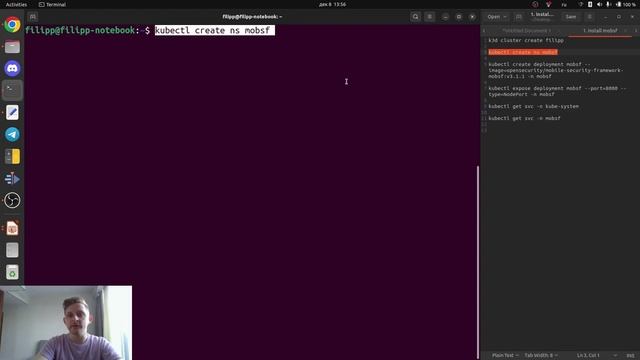This screenshot has width=640, height=360.
Task: Click the new tab icon in the terminal header
Action: coord(33,17)
